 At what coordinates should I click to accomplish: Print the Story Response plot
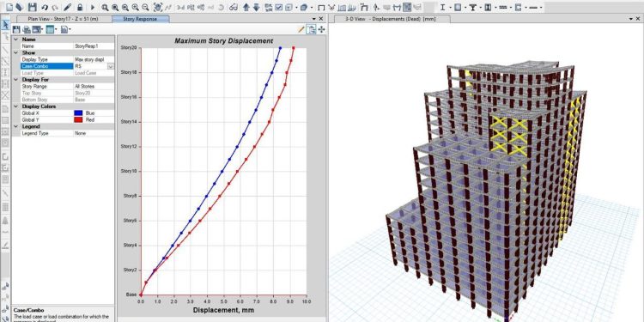[x=27, y=29]
